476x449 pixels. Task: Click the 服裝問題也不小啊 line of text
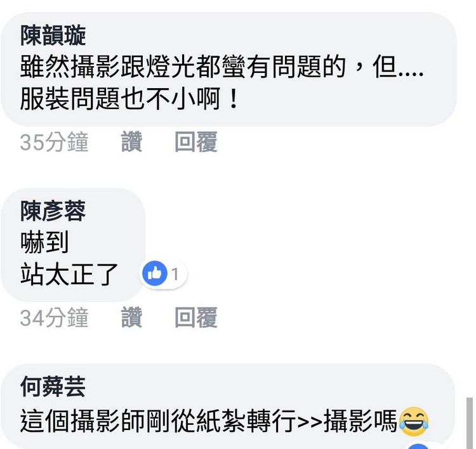pyautogui.click(x=129, y=99)
